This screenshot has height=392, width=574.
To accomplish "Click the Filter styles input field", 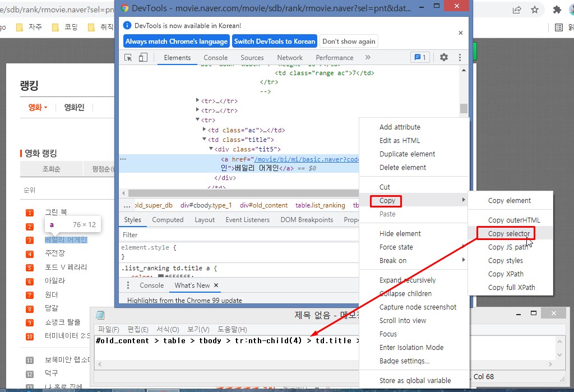I will coord(239,235).
